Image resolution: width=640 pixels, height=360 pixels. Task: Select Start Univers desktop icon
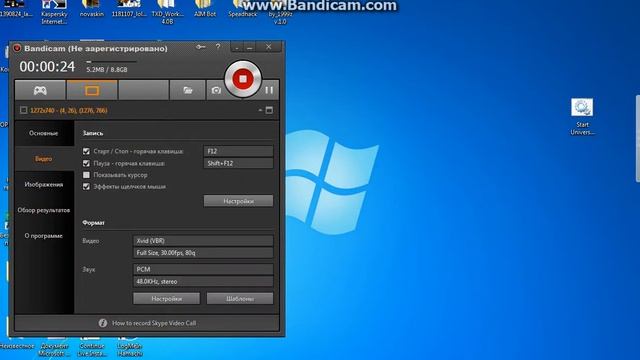point(582,116)
